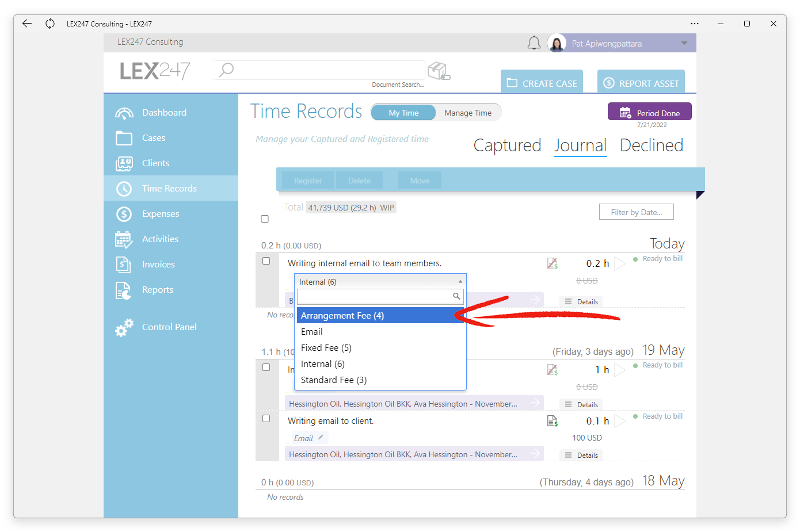Select Internal (6) from list

pos(380,364)
